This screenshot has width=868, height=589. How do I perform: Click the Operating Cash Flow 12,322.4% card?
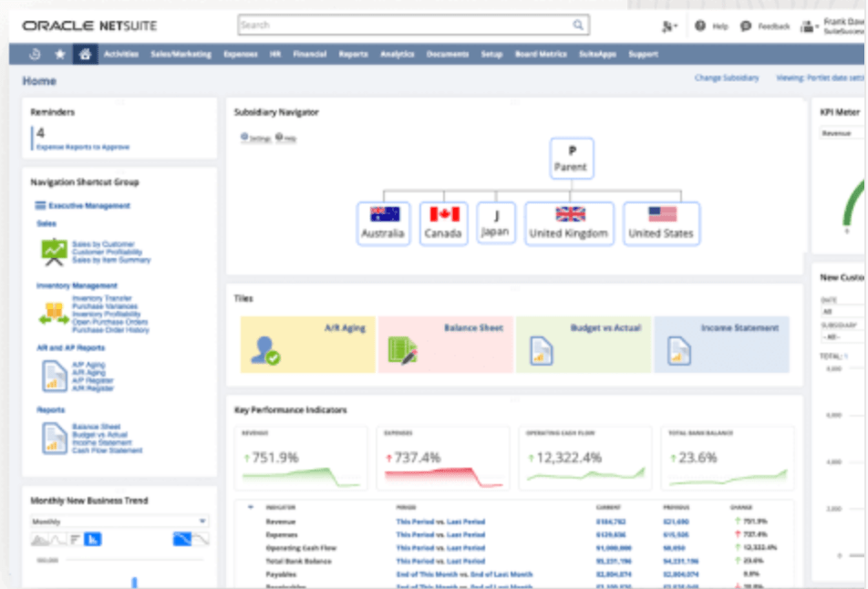pos(585,458)
